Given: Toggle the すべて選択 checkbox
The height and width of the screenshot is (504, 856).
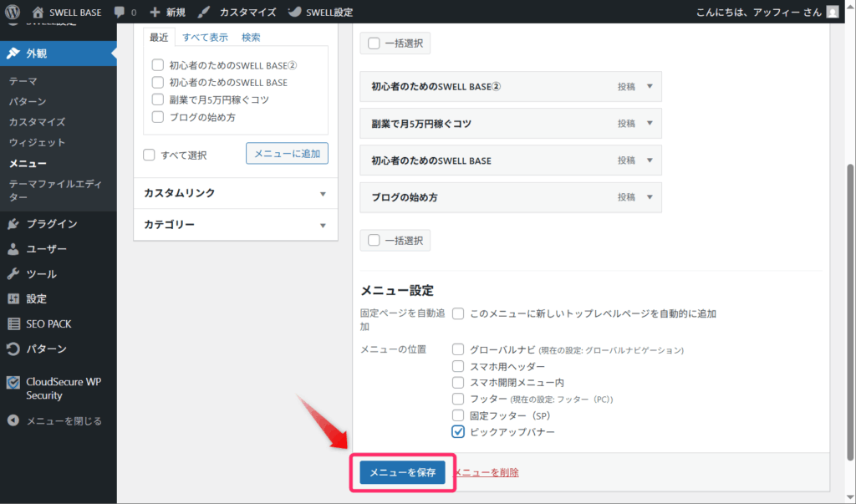Looking at the screenshot, I should tap(149, 155).
